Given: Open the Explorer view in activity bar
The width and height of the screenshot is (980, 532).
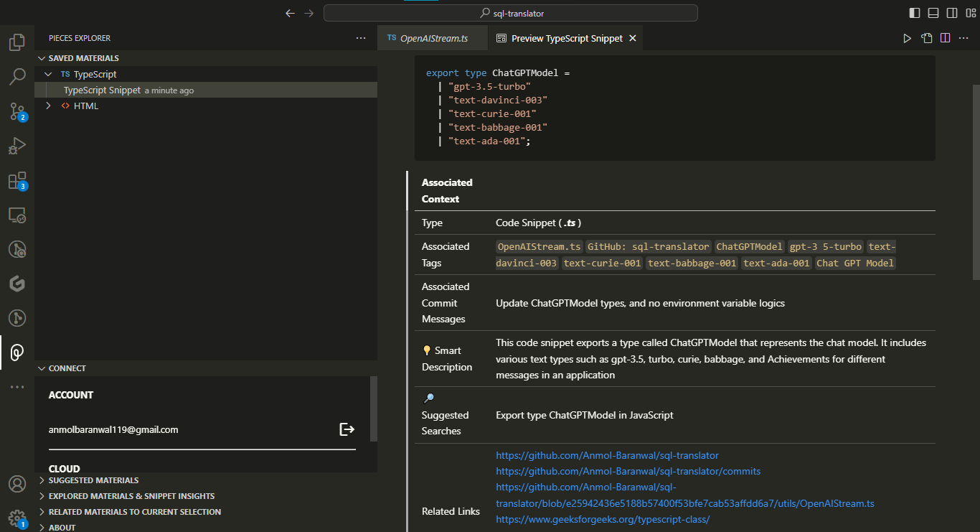Looking at the screenshot, I should (17, 42).
